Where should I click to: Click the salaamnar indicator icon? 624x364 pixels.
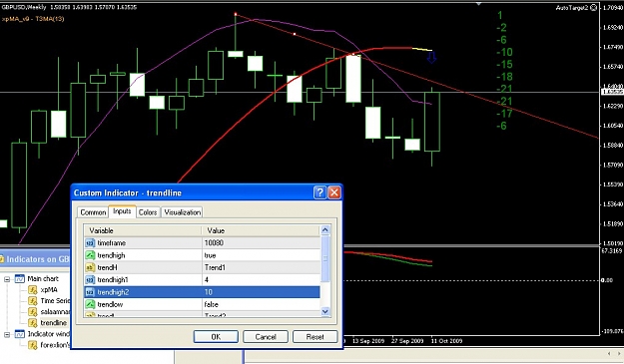tap(33, 312)
